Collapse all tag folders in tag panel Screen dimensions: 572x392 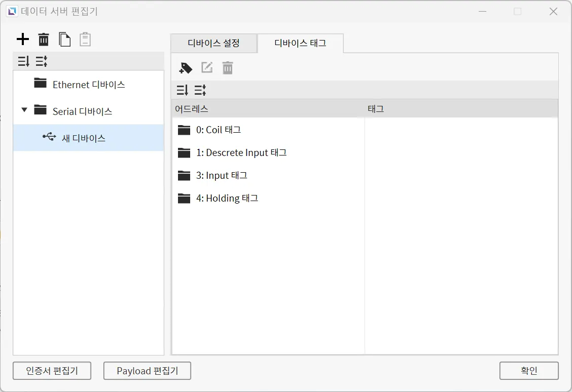point(200,90)
